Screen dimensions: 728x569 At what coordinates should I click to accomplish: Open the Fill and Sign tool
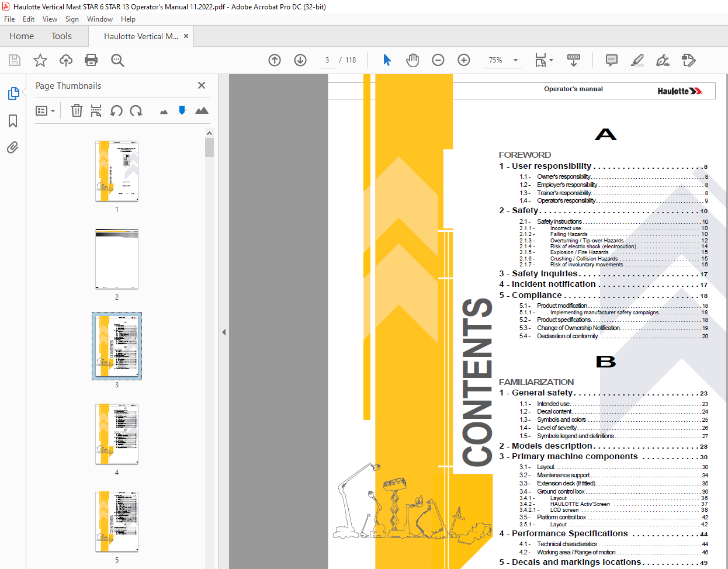point(663,60)
